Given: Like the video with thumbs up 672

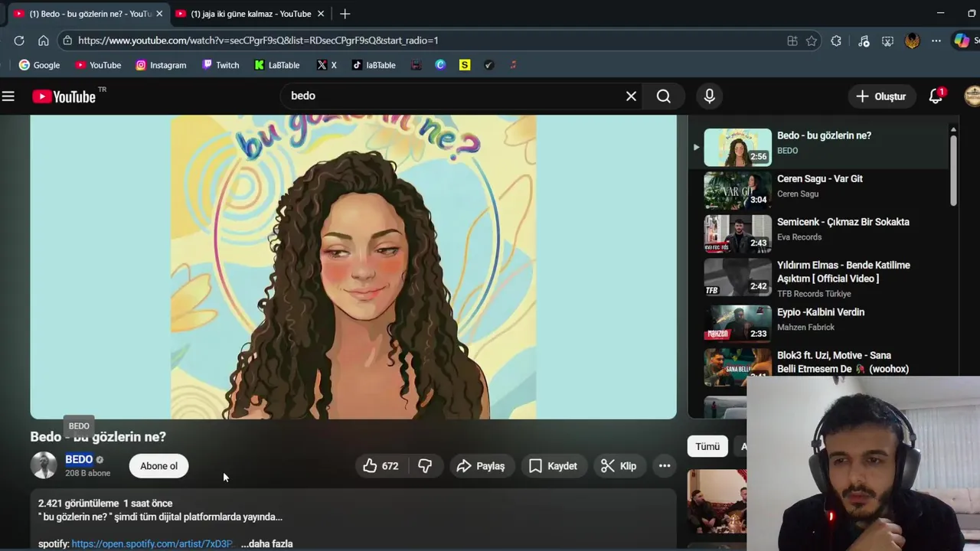Looking at the screenshot, I should [381, 466].
